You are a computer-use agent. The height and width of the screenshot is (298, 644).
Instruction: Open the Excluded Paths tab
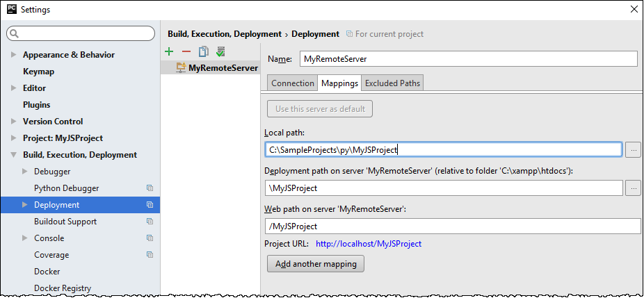click(392, 83)
